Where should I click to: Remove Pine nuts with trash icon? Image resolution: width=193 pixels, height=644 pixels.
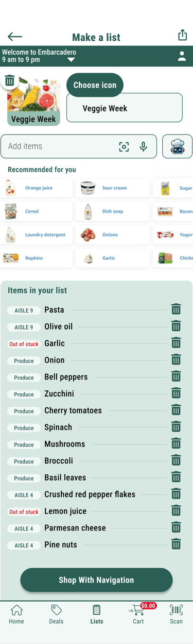[176, 544]
